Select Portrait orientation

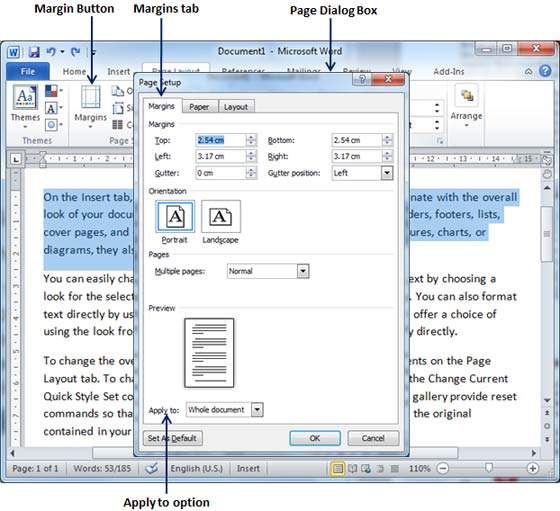tap(175, 216)
